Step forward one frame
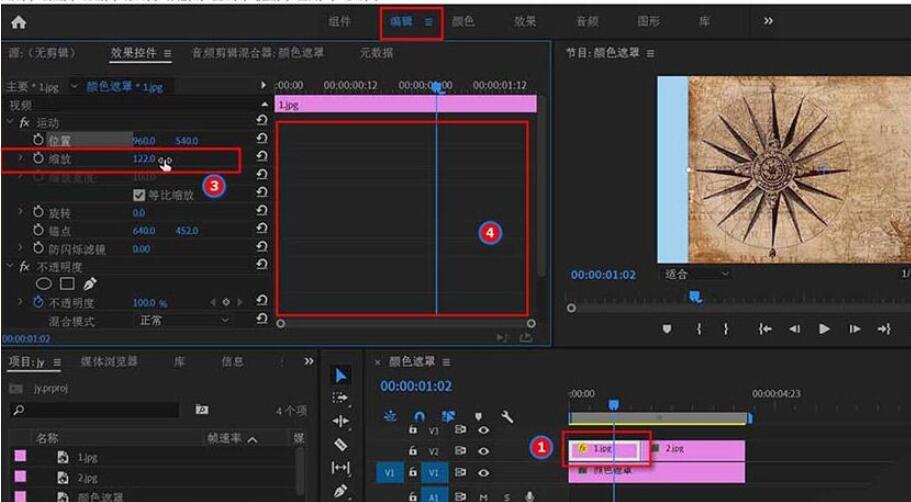911x502 pixels. point(855,329)
